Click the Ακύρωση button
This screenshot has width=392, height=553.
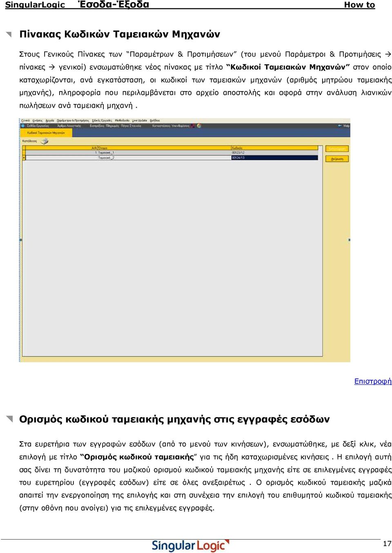pos(337,159)
